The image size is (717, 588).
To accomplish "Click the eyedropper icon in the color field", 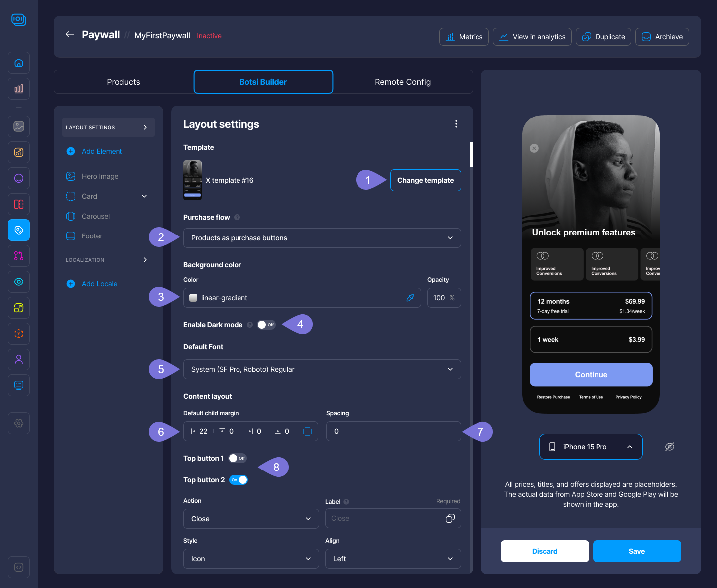I will pyautogui.click(x=410, y=298).
